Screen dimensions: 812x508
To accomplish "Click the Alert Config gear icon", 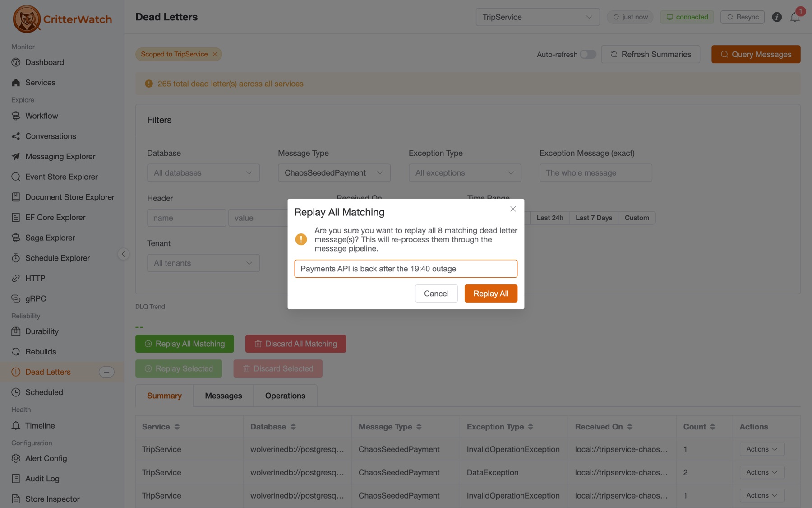I will click(16, 458).
